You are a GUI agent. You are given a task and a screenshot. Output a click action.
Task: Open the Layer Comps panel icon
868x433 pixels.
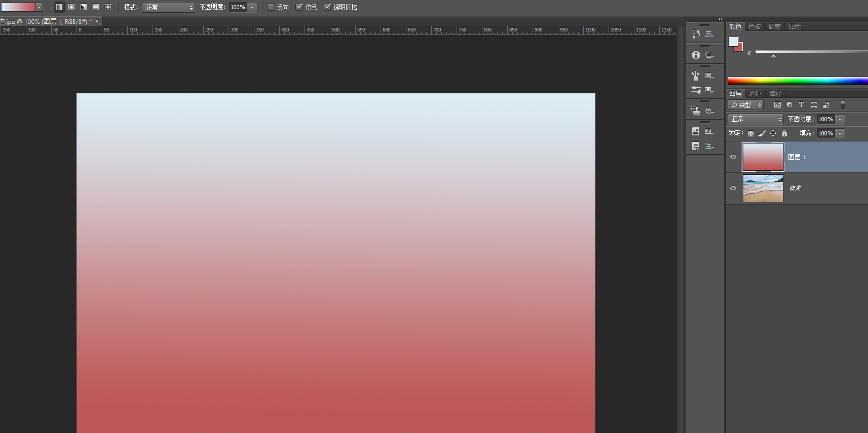(696, 131)
